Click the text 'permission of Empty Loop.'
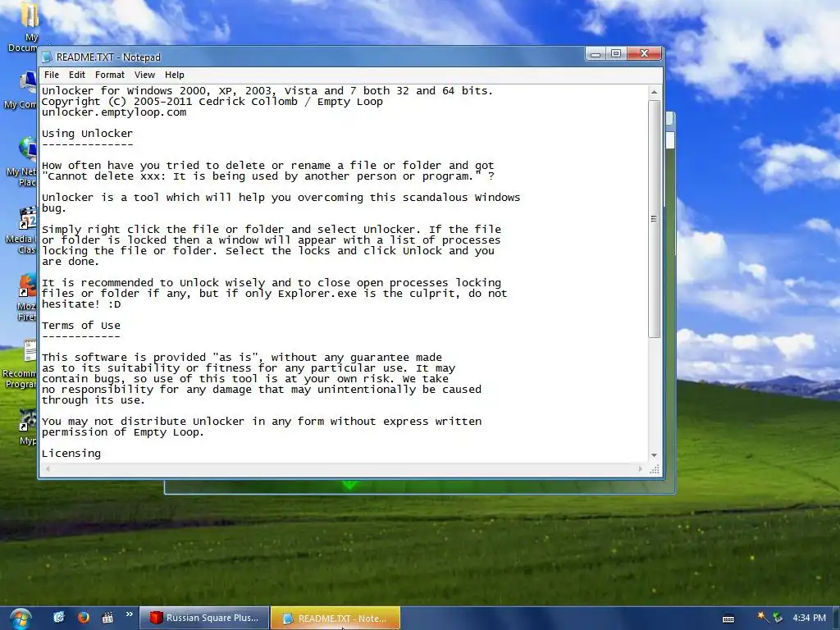This screenshot has width=840, height=630. (123, 432)
